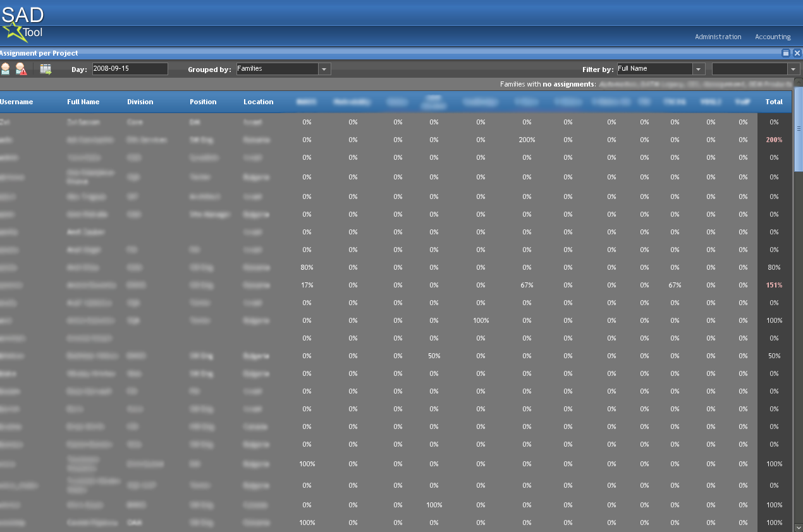Expand the empty filter value dropdown
This screenshot has width=803, height=532.
(x=793, y=69)
